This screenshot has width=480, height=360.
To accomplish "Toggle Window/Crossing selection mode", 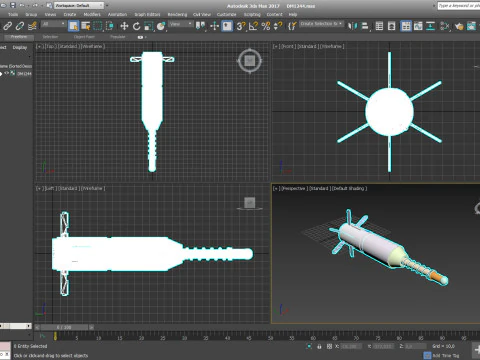I will pyautogui.click(x=109, y=26).
